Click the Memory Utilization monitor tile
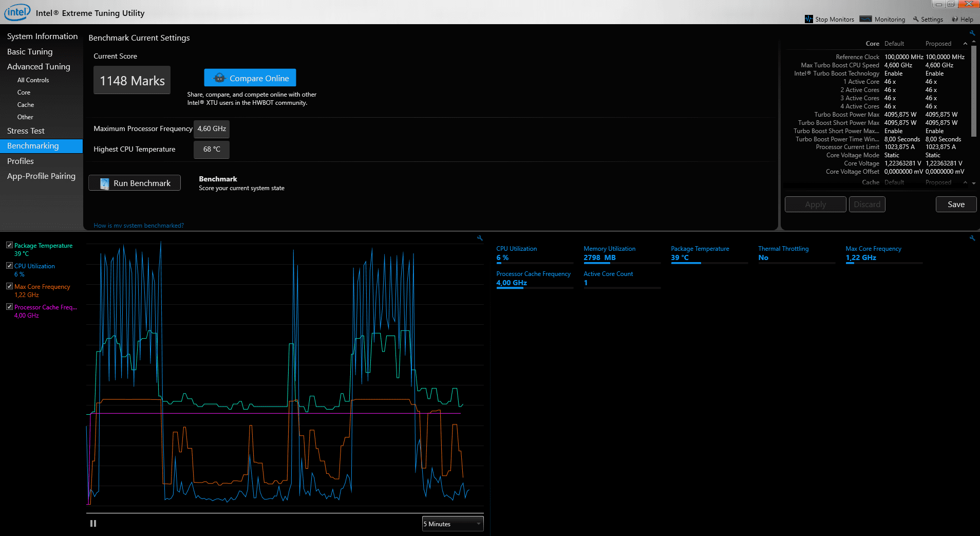The image size is (980, 536). pyautogui.click(x=622, y=254)
